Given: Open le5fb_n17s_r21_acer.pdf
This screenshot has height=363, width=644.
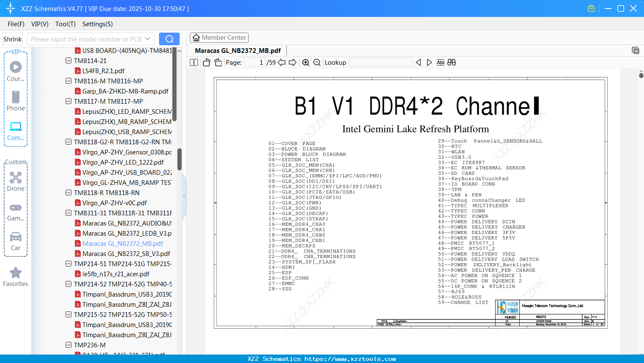Looking at the screenshot, I should coord(116,274).
